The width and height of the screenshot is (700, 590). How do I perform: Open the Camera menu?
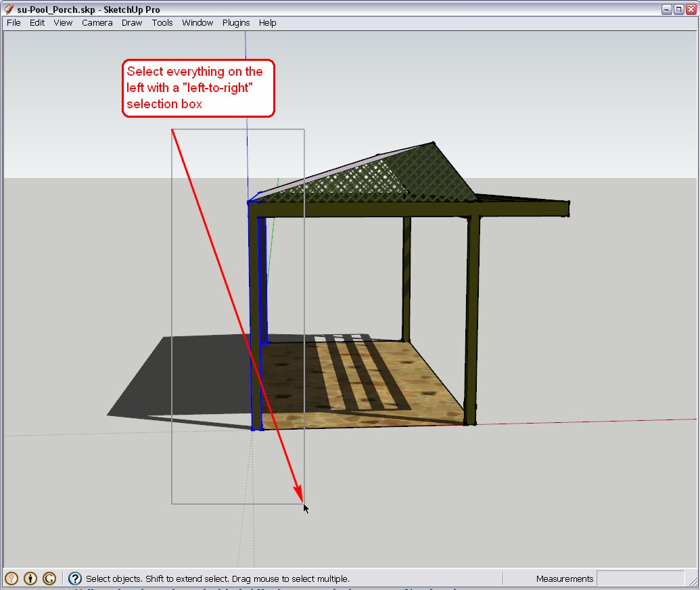coord(97,22)
